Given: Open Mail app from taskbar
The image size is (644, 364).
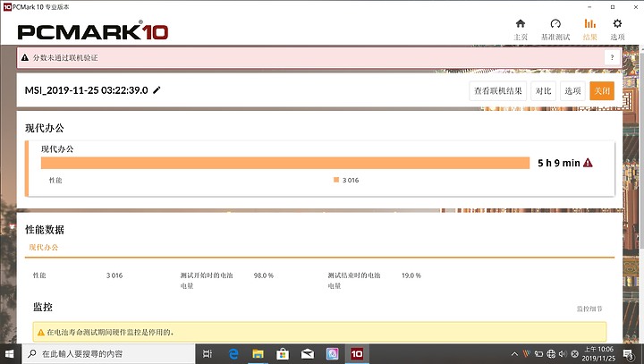Looking at the screenshot, I should click(307, 354).
